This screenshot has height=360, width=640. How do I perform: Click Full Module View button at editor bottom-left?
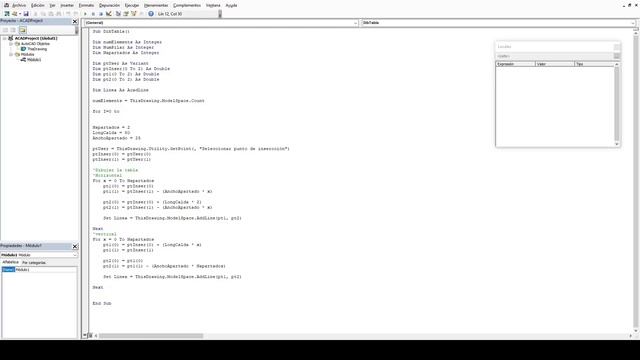point(90,336)
